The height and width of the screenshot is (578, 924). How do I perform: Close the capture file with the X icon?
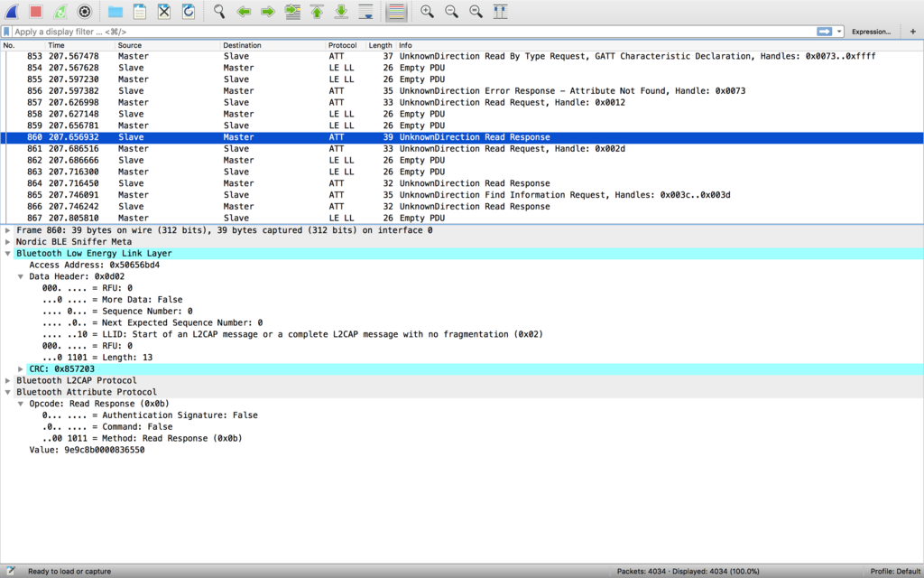pyautogui.click(x=164, y=12)
